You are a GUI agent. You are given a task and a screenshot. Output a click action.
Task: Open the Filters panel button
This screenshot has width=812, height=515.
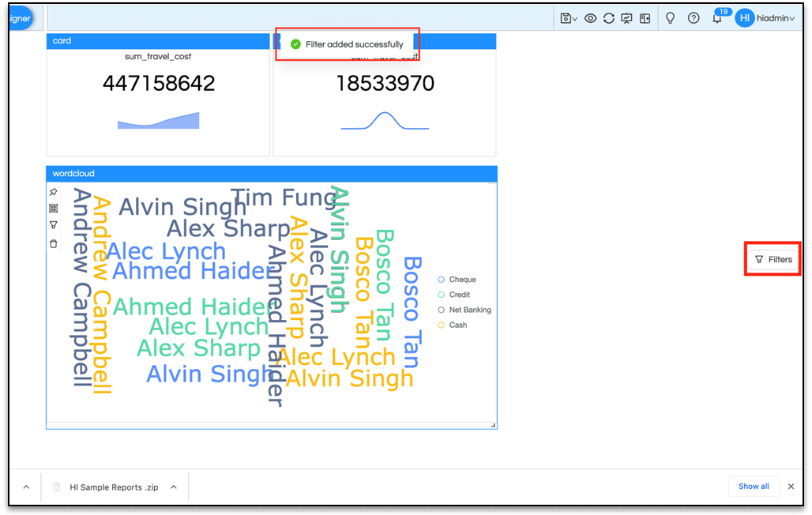[x=773, y=260]
